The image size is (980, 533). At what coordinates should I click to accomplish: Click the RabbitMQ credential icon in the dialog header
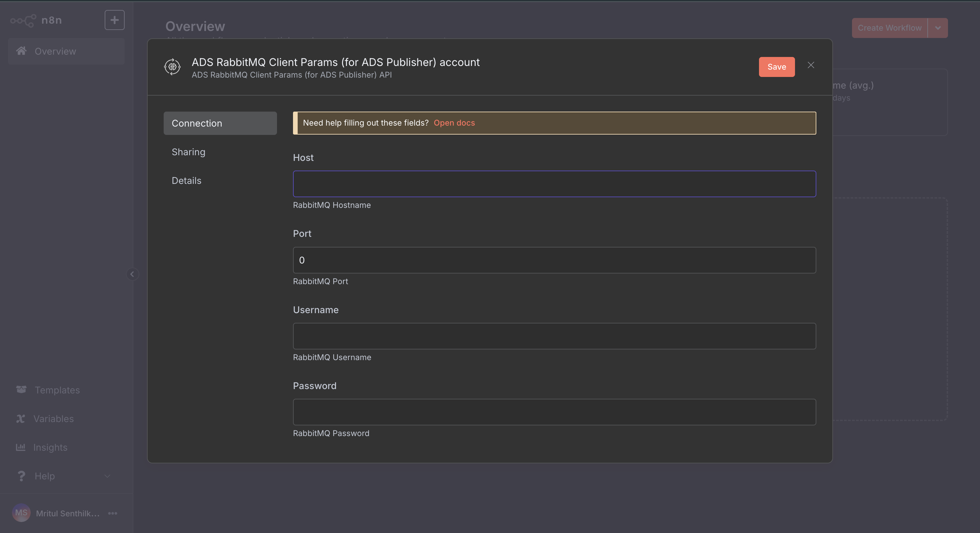point(172,67)
